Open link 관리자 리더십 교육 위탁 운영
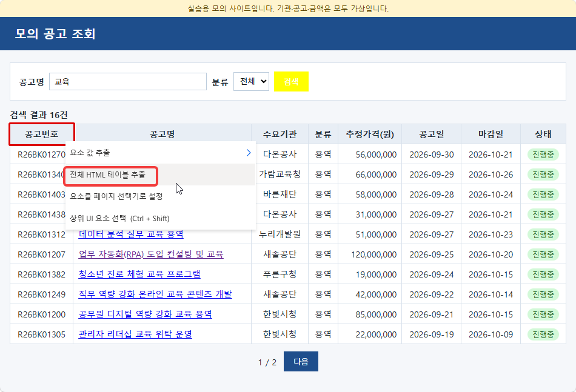This screenshot has width=576, height=392. 135,334
